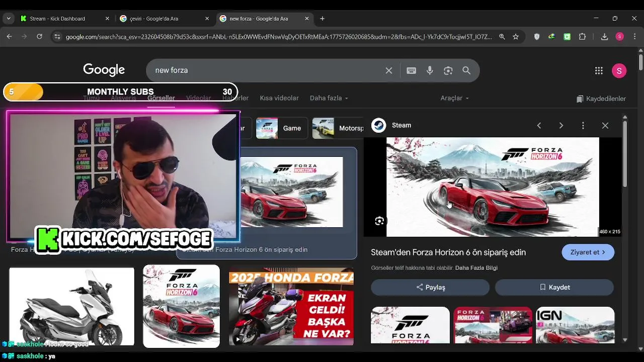The image size is (644, 362).
Task: Open the related Forza logo thumbnail
Action: click(x=410, y=325)
